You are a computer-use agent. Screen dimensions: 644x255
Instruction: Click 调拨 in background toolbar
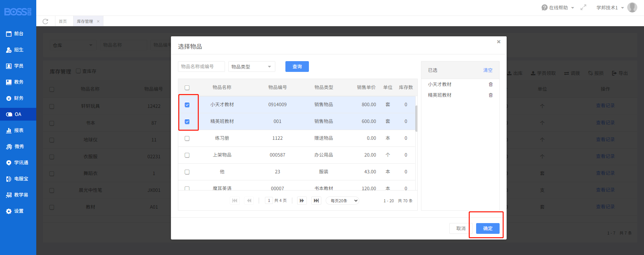pyautogui.click(x=572, y=73)
